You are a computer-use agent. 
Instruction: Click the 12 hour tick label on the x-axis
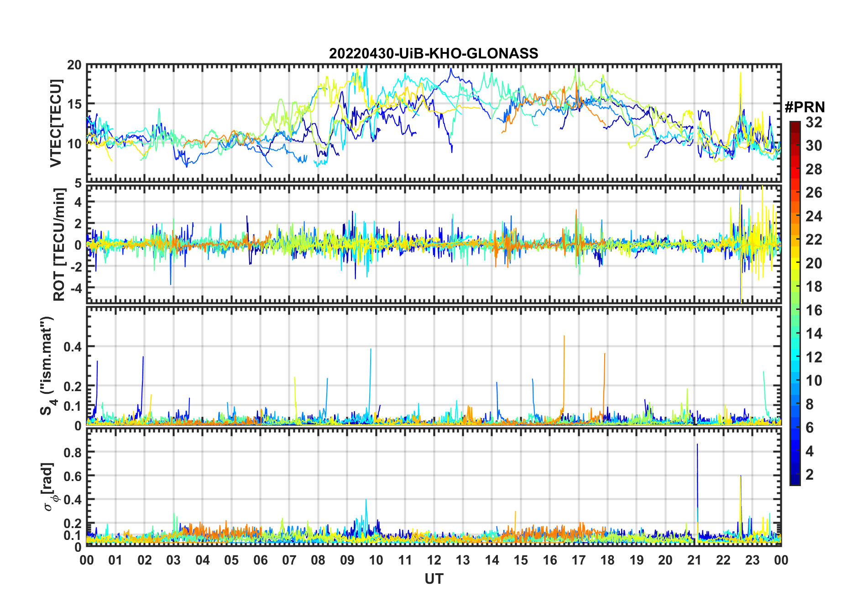coord(434,560)
